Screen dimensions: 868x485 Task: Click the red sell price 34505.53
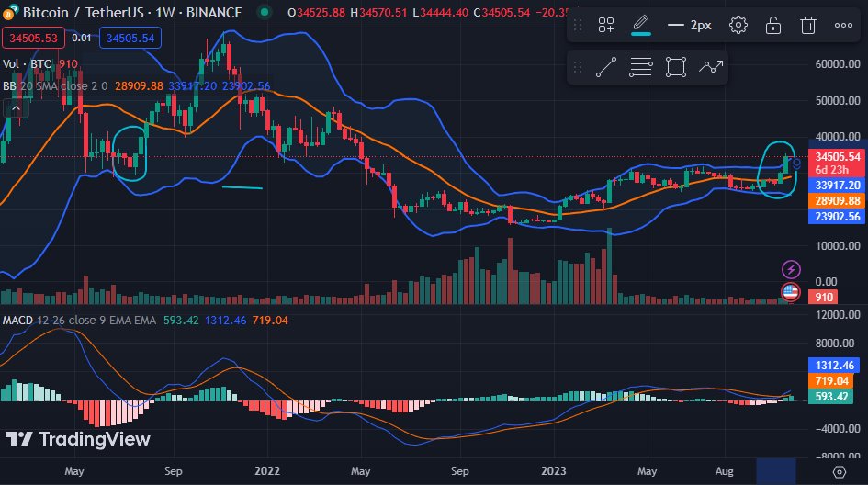click(x=33, y=39)
